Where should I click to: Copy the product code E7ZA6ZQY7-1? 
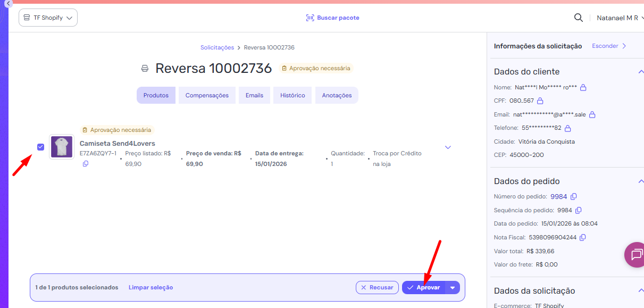click(x=86, y=164)
